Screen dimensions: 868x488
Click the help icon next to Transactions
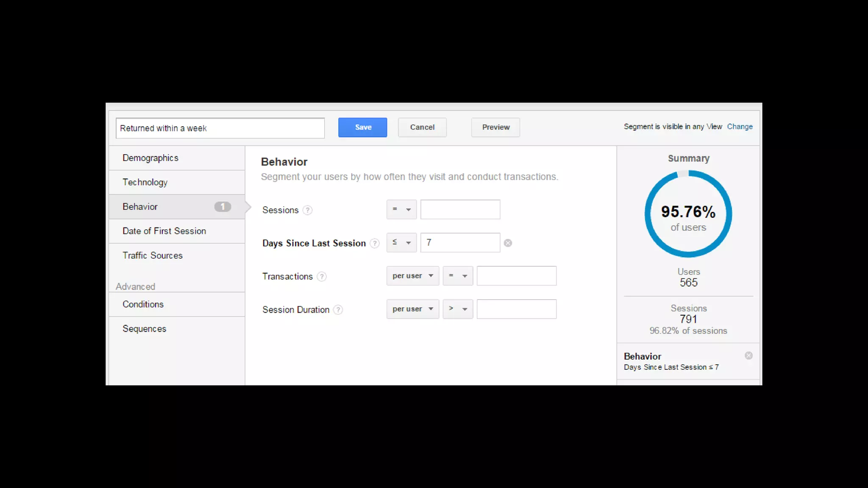click(322, 277)
